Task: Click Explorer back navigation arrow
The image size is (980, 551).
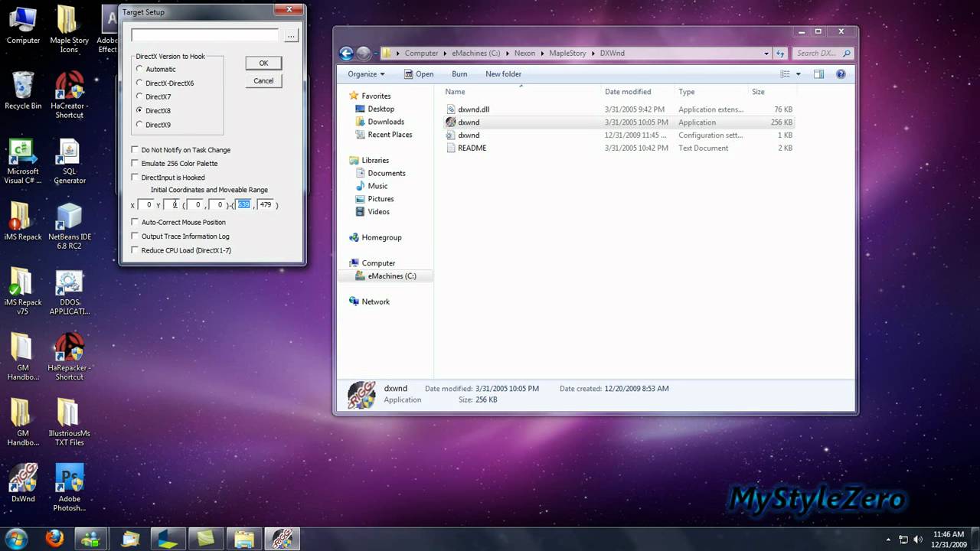Action: tap(346, 54)
